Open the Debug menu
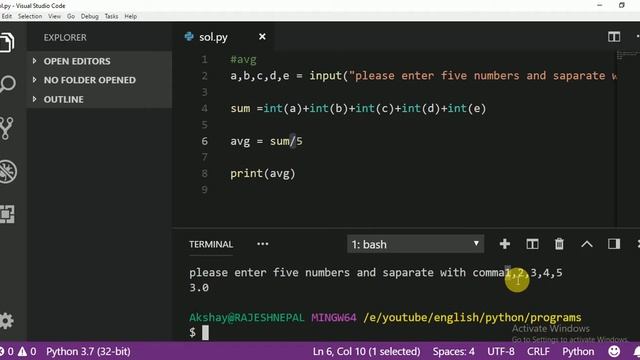 tap(90, 16)
